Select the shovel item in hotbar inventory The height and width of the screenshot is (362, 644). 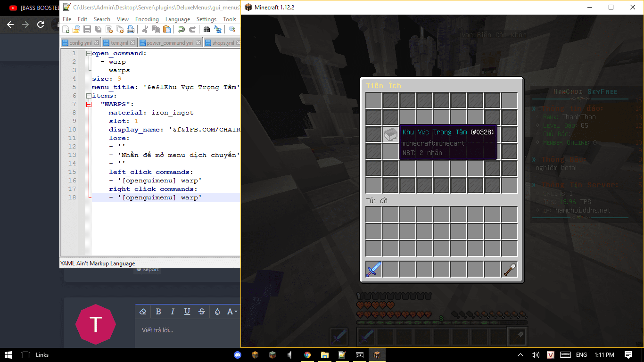point(510,270)
